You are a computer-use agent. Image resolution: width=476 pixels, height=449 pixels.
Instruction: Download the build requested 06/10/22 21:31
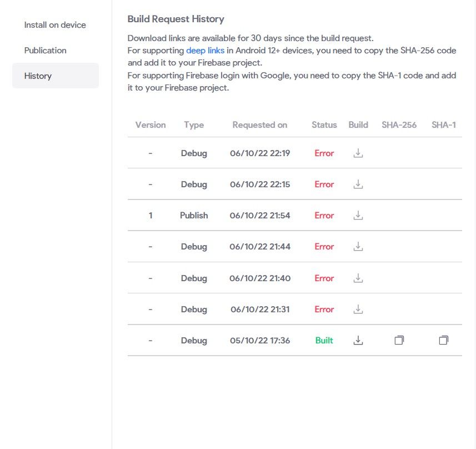[358, 310]
